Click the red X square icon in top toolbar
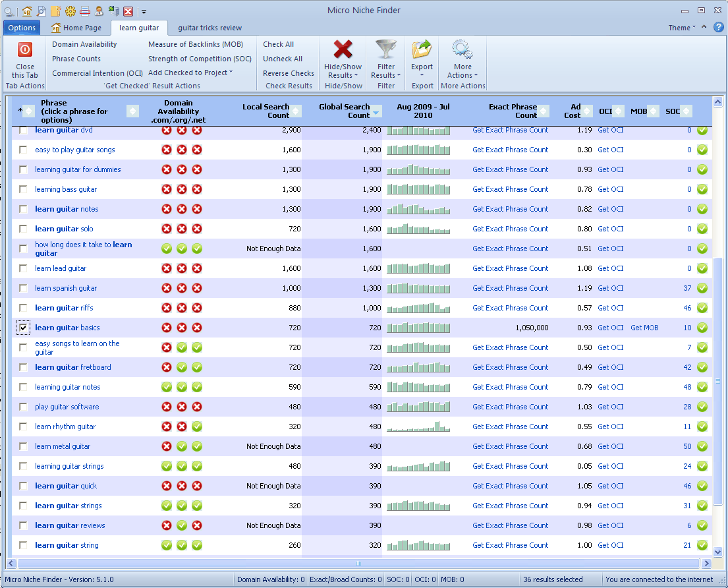The width and height of the screenshot is (728, 588). coord(128,11)
